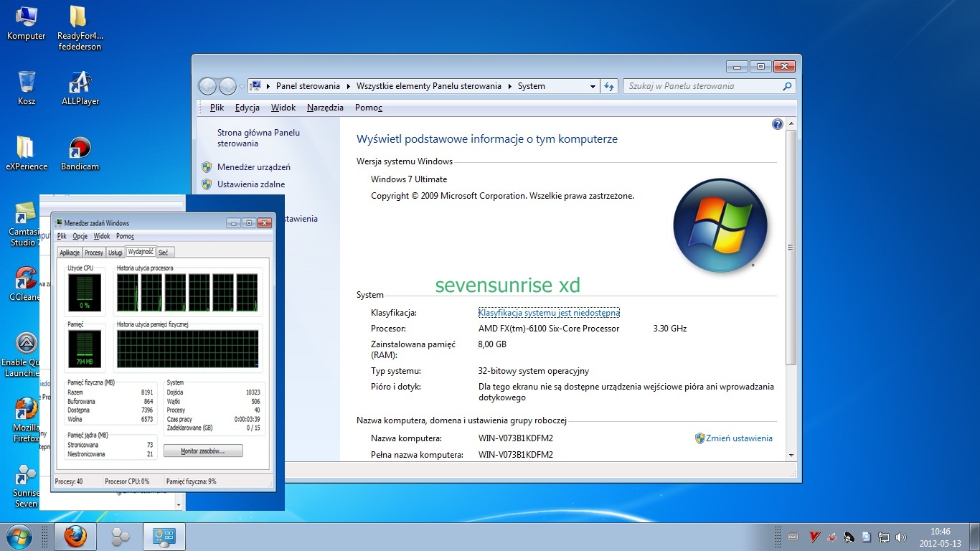Click the System window vertical scrollbar thumb
This screenshot has width=980, height=551.
(791, 248)
